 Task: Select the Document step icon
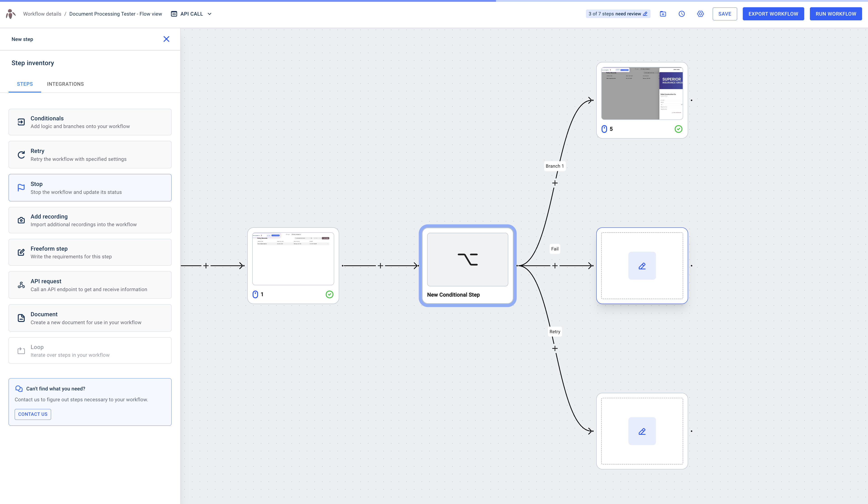coord(21,318)
